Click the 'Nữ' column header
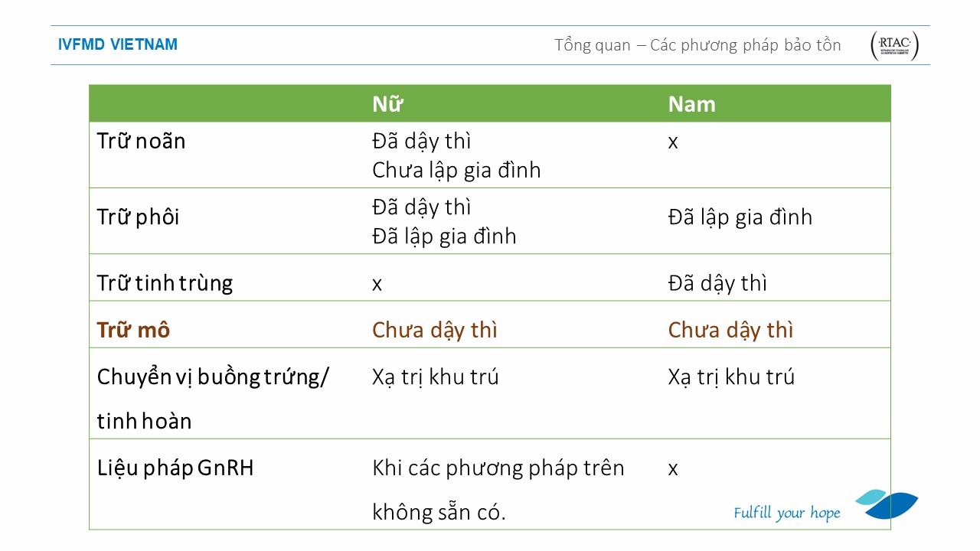 pos(387,104)
